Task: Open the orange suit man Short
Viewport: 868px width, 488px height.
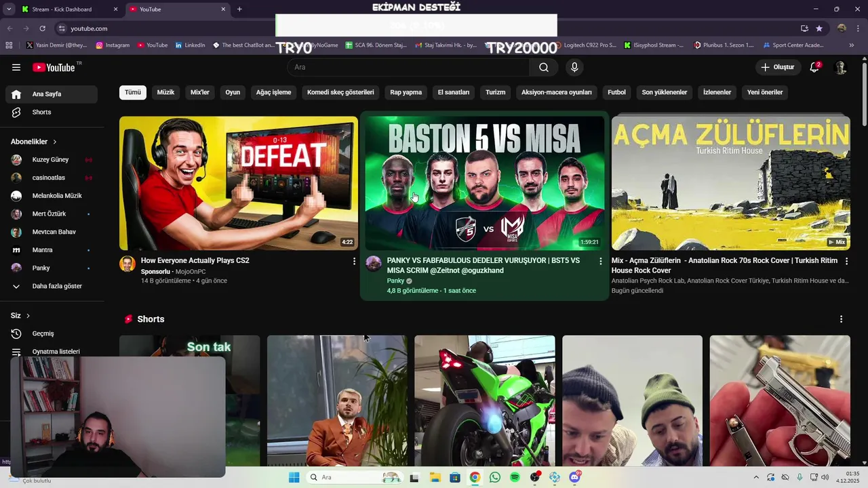Action: pyautogui.click(x=337, y=401)
